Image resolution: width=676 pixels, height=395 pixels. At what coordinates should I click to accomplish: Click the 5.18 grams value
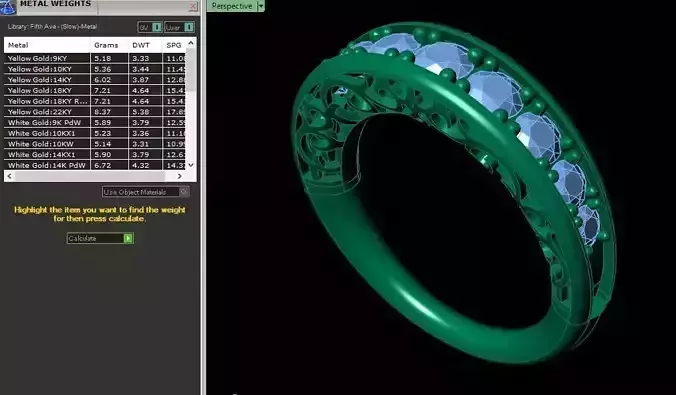[x=103, y=58]
